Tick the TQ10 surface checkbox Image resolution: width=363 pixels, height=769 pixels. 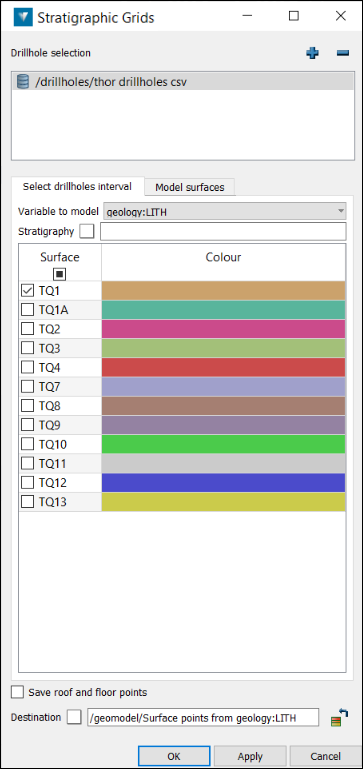pyautogui.click(x=27, y=444)
